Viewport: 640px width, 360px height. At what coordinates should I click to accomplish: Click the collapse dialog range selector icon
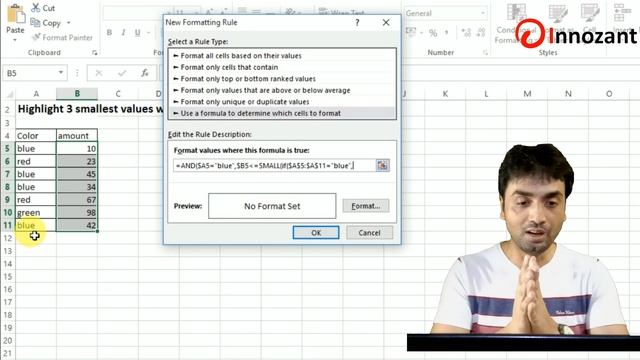pyautogui.click(x=382, y=165)
